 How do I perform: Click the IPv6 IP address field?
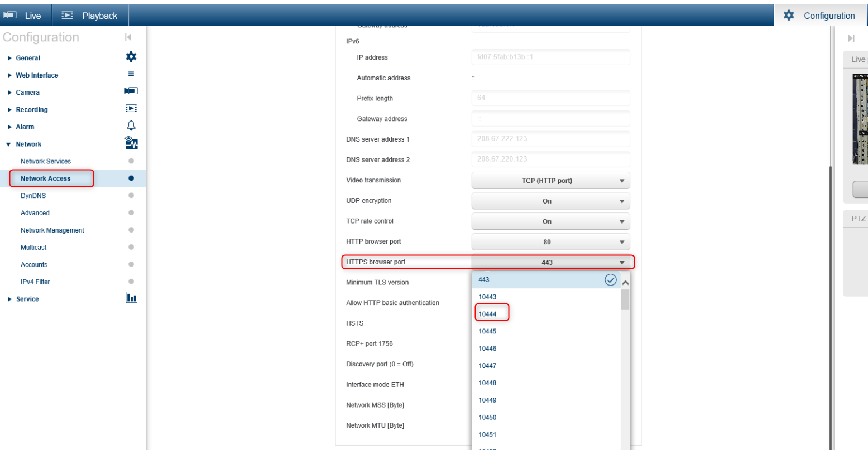pos(550,57)
